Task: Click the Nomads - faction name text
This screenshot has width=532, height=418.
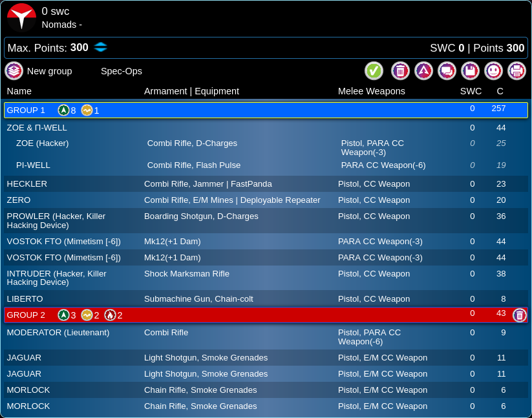Action: click(61, 25)
